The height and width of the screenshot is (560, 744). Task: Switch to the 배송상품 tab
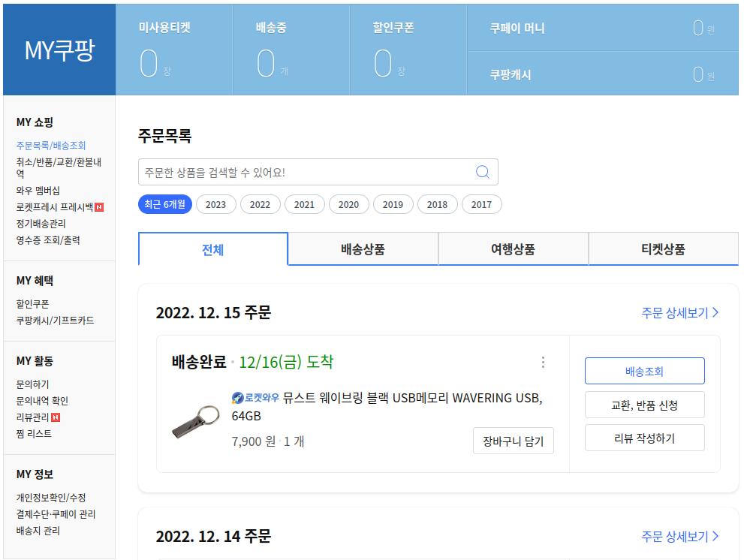(363, 249)
